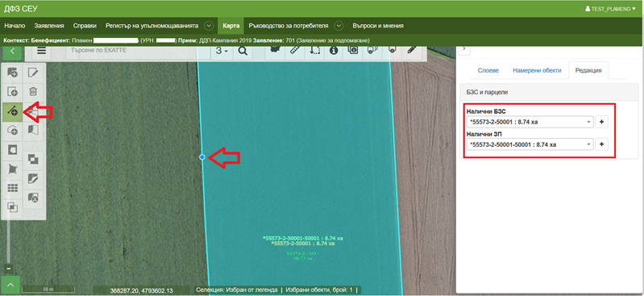
Task: Click the note-edit icon at top of toolbox
Action: pos(33,73)
